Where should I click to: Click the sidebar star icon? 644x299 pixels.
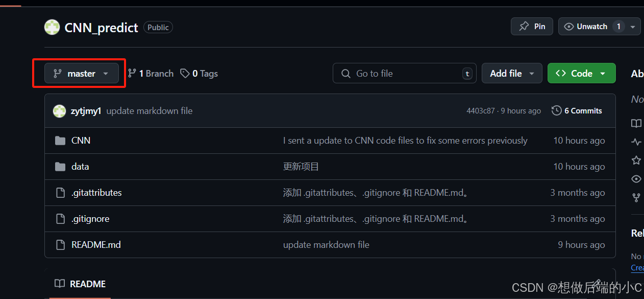(636, 160)
